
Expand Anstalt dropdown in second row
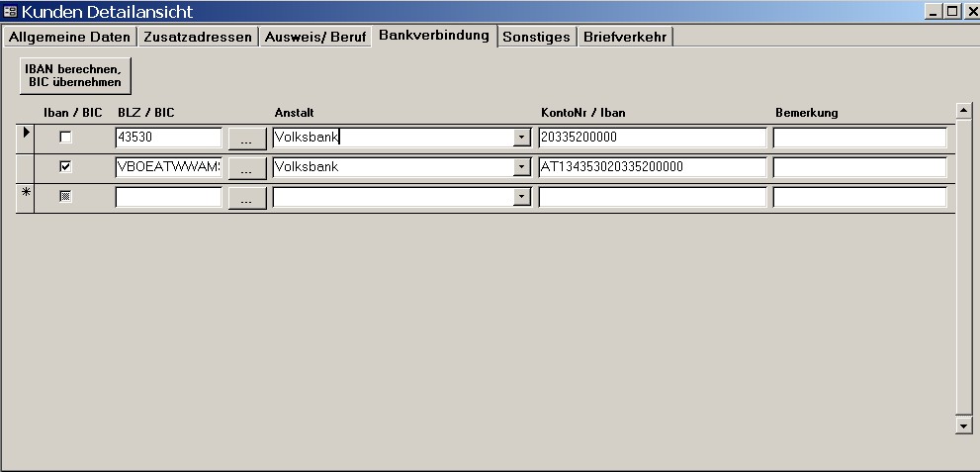click(x=522, y=168)
